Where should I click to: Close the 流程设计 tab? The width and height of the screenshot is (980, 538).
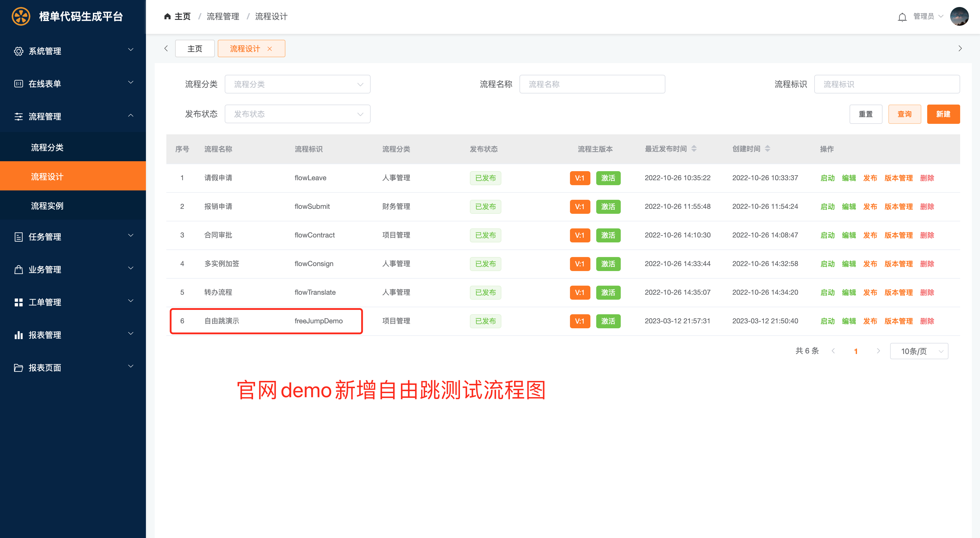tap(270, 49)
